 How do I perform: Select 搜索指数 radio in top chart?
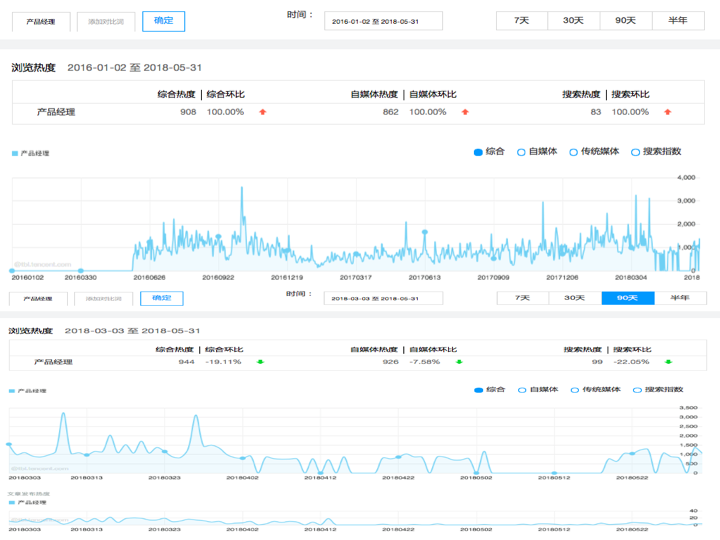[635, 152]
